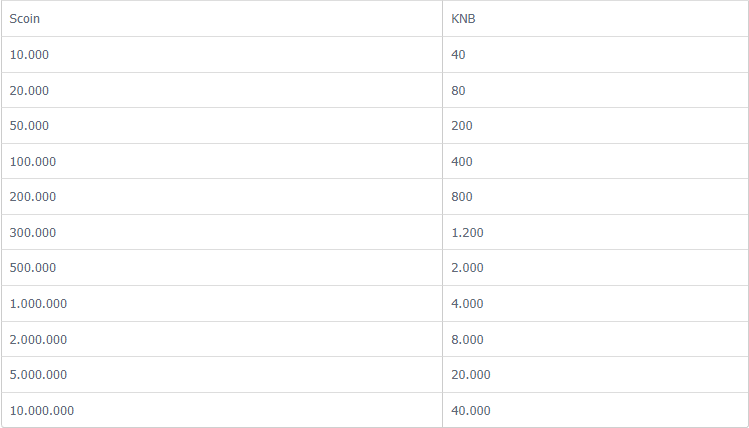Click the 800 KNB value
This screenshot has height=428, width=749.
[x=461, y=197]
